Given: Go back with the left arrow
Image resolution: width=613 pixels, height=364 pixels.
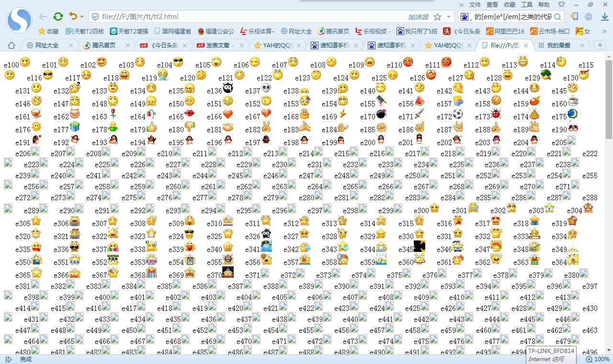Looking at the screenshot, I should [43, 17].
